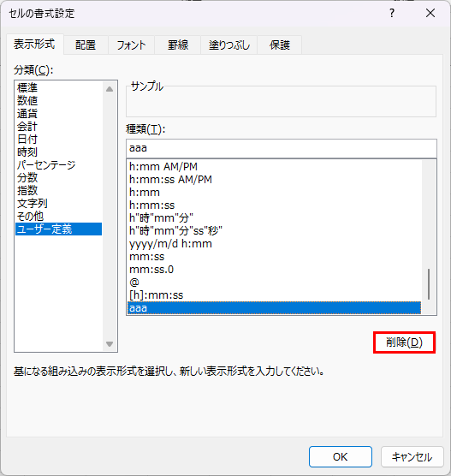Image resolution: width=451 pixels, height=476 pixels.
Task: Open the 配置 tab
Action: tap(86, 45)
